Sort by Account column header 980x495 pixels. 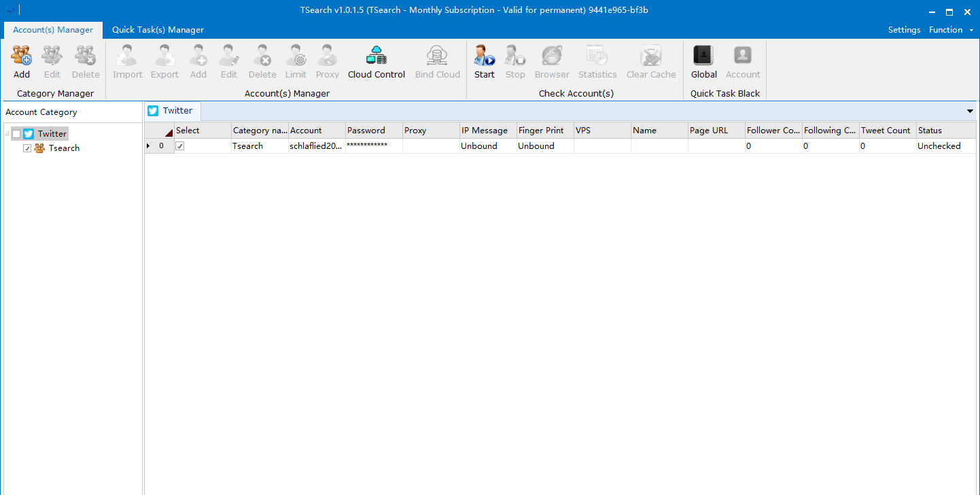point(317,131)
